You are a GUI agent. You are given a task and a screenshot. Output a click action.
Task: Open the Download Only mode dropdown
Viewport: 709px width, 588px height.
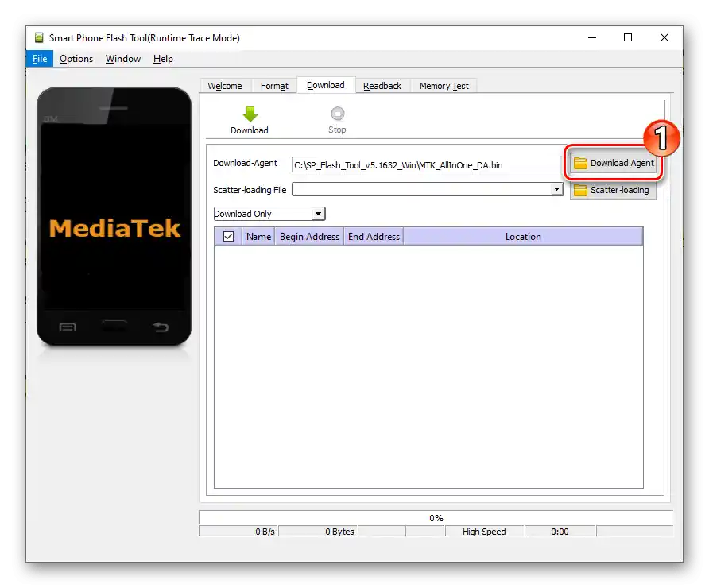(x=319, y=213)
